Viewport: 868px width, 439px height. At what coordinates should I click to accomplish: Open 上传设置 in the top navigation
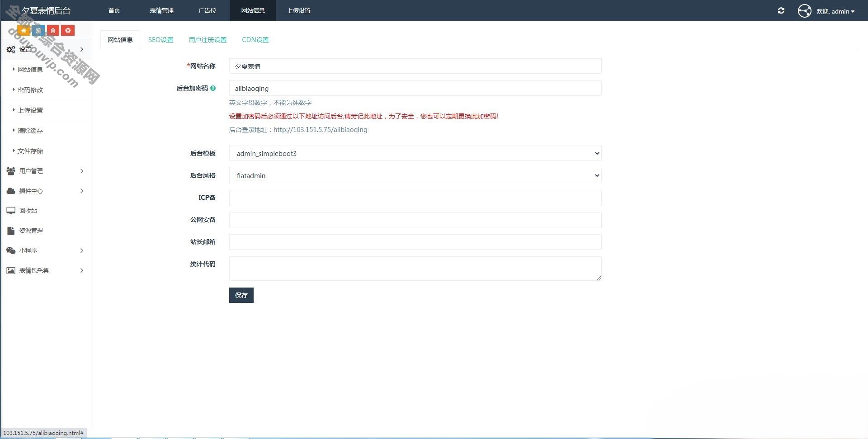298,10
